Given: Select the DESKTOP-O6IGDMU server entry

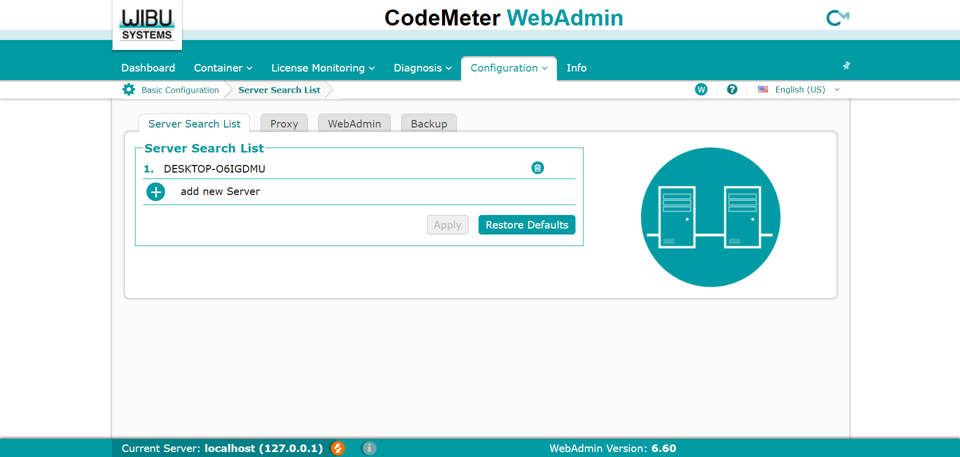Looking at the screenshot, I should [x=215, y=169].
